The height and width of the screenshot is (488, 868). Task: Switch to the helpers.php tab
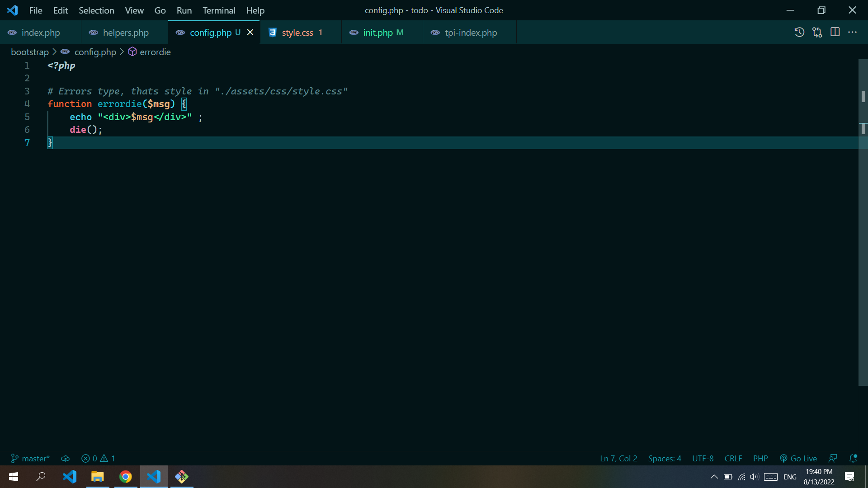125,33
